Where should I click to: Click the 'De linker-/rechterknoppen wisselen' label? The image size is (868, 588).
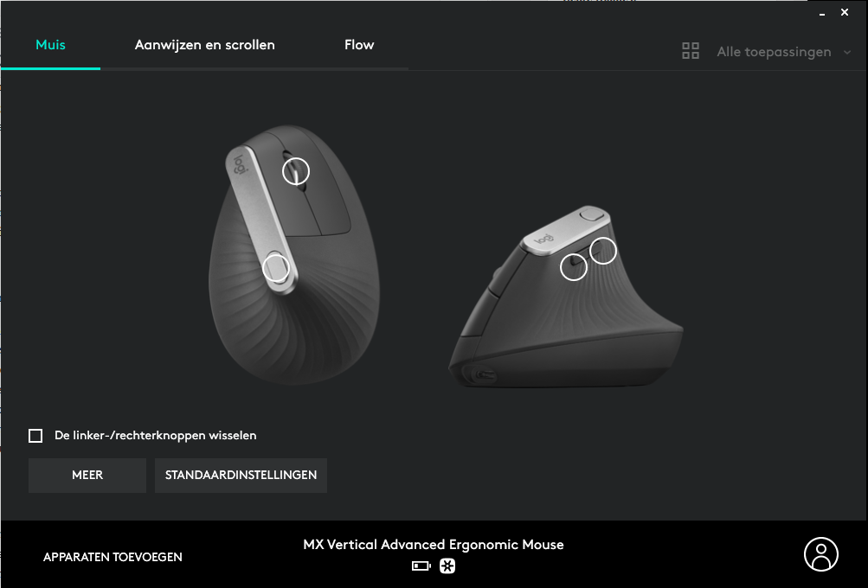click(x=156, y=435)
